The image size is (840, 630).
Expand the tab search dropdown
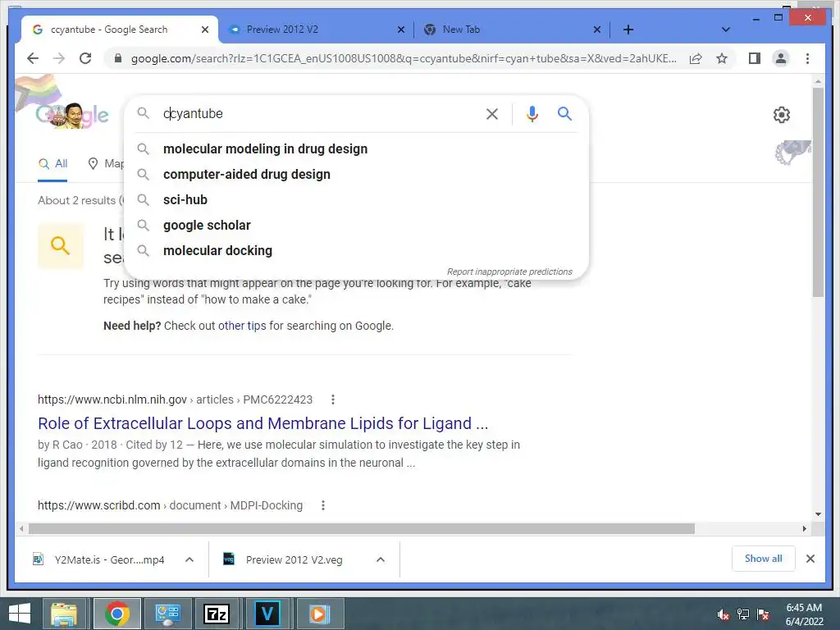726,30
